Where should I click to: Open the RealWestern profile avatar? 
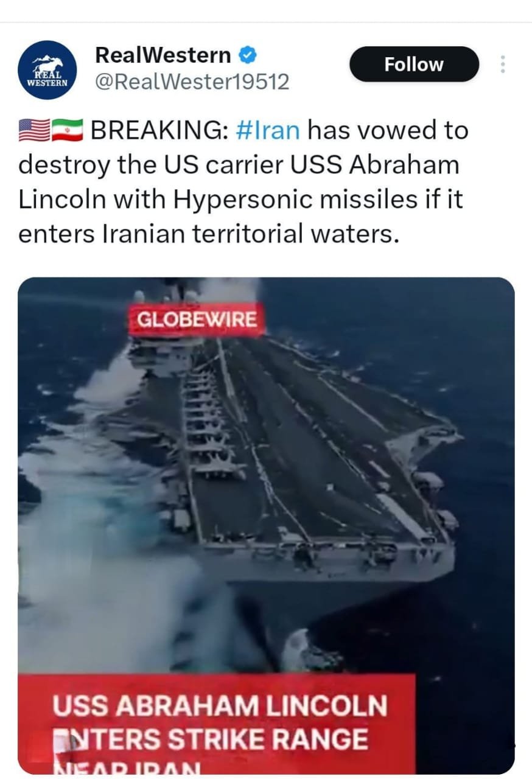[x=48, y=70]
